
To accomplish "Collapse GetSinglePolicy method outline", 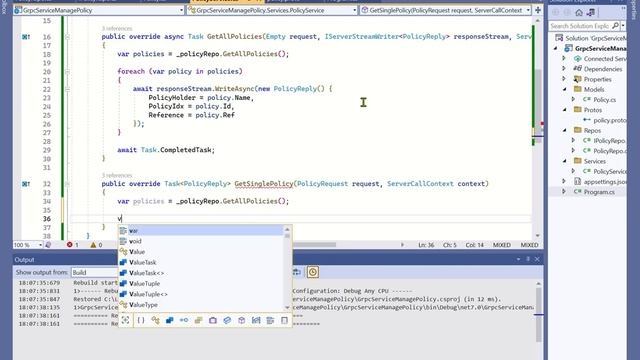I will [67, 184].
